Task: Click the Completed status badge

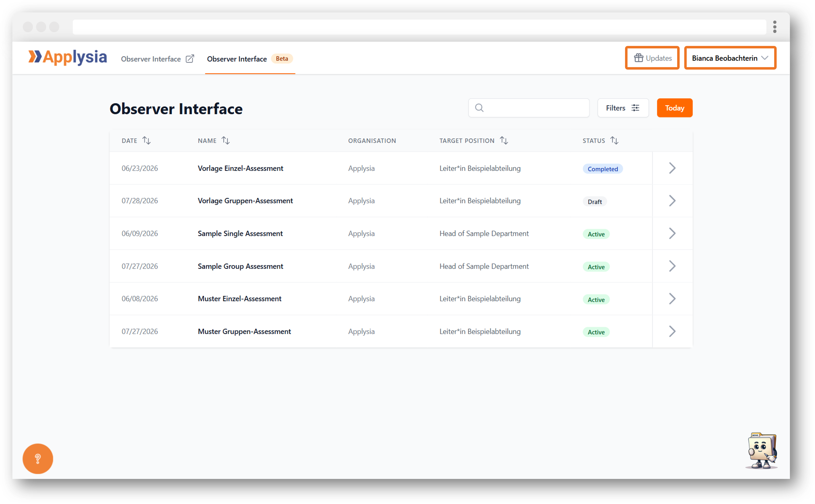Action: [x=602, y=169]
